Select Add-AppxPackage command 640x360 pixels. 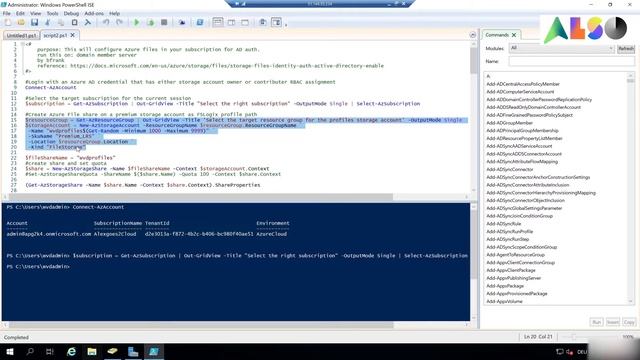[505, 286]
